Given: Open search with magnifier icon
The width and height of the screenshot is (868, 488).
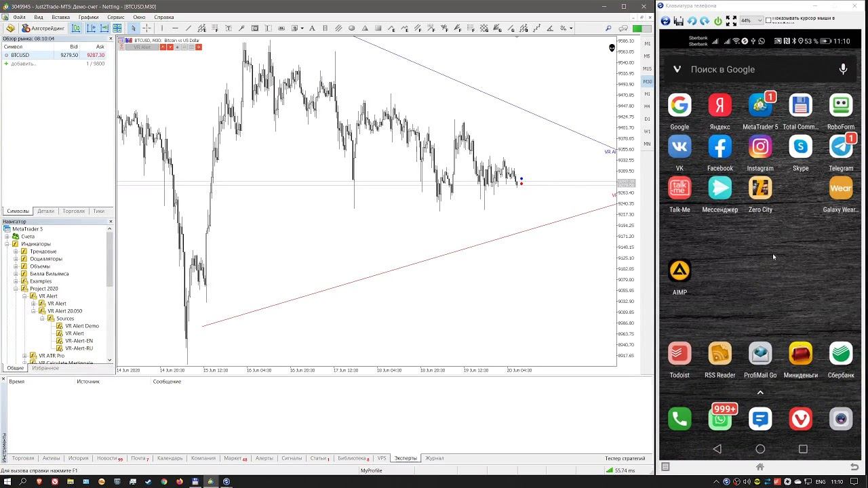Looking at the screenshot, I should point(608,28).
